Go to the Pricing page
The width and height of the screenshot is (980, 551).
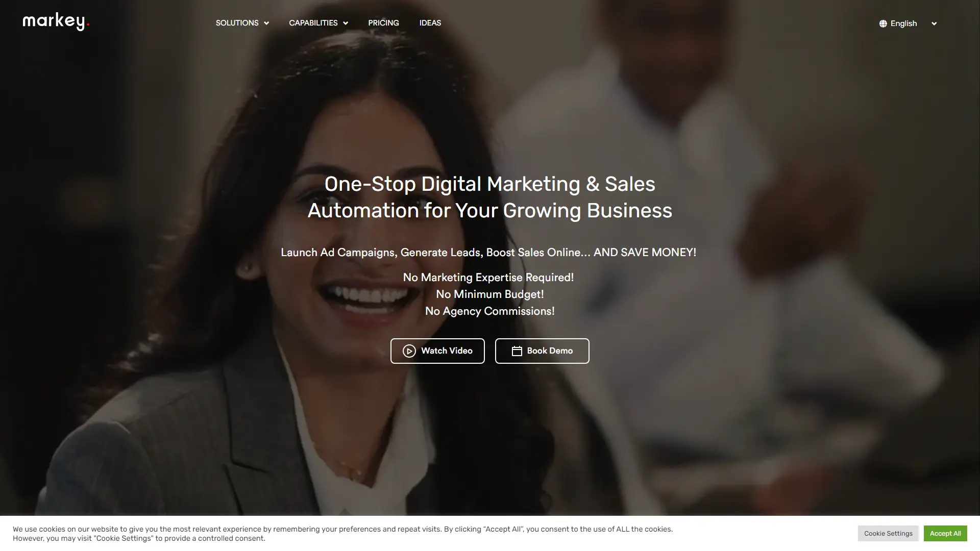click(x=383, y=23)
